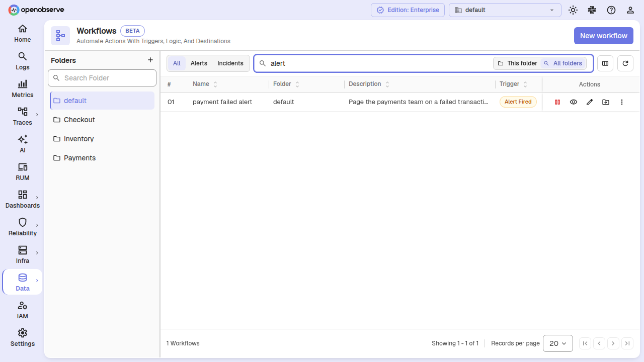Open the column settings icon

point(605,63)
